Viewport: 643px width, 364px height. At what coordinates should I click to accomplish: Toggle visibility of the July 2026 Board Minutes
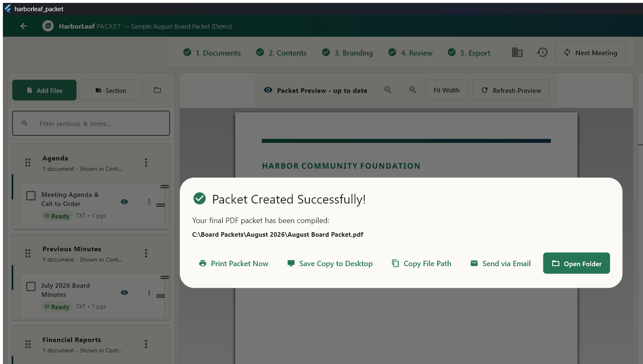(124, 293)
